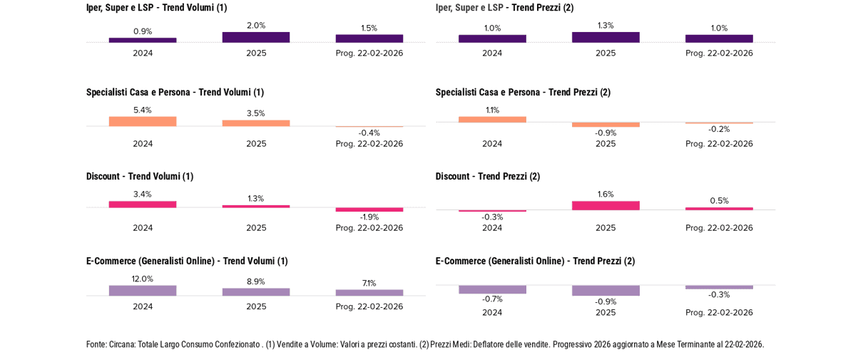Select the 8.9% bar in E-Commerce Trend Volumi
The image size is (868, 362).
(x=255, y=292)
